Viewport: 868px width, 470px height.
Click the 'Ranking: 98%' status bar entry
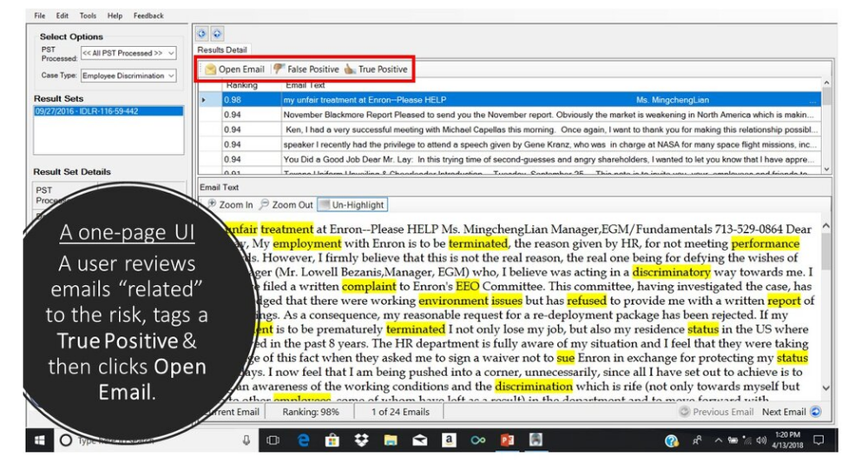coord(310,412)
